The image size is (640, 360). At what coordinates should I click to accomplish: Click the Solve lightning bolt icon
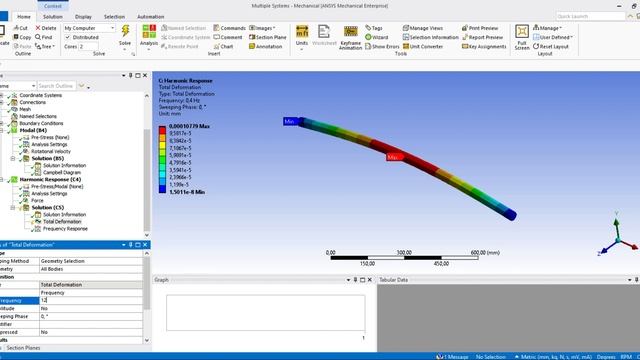tap(125, 31)
